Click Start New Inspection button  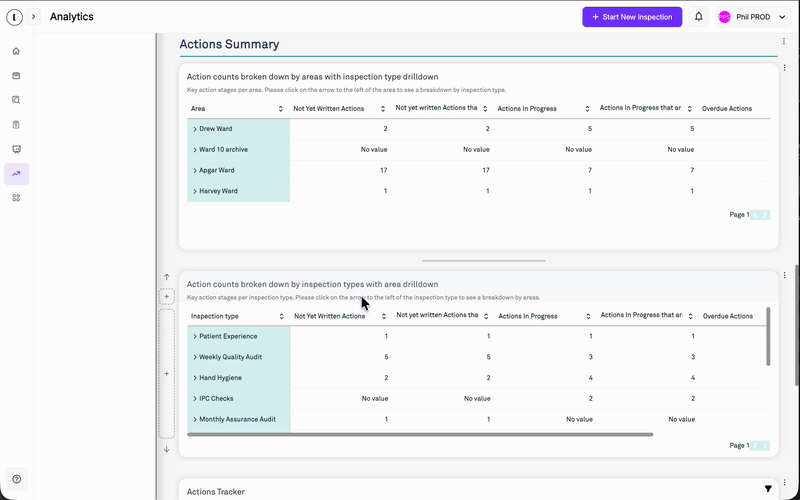point(632,17)
